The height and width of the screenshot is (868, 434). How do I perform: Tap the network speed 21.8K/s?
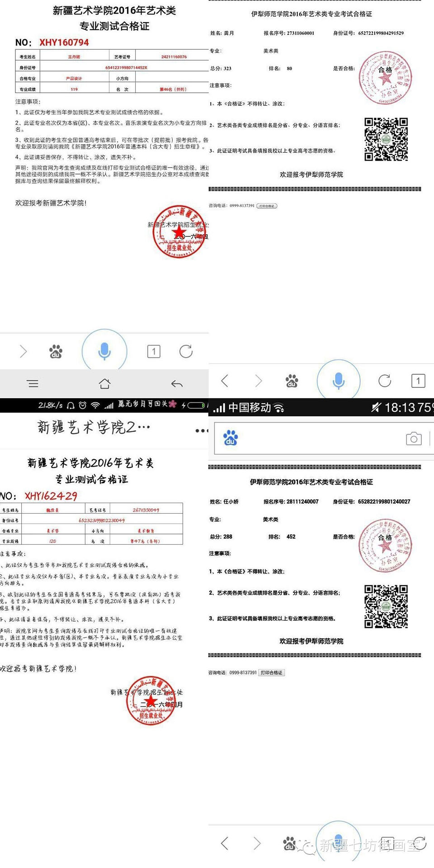pyautogui.click(x=51, y=406)
